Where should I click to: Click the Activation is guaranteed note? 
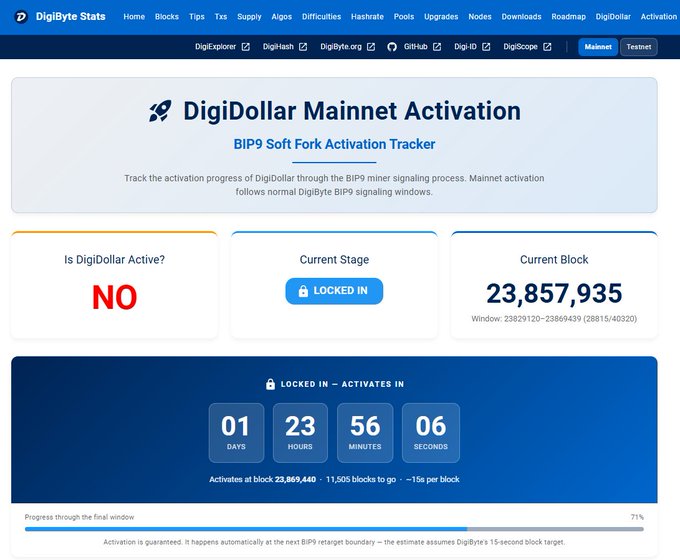coord(334,542)
